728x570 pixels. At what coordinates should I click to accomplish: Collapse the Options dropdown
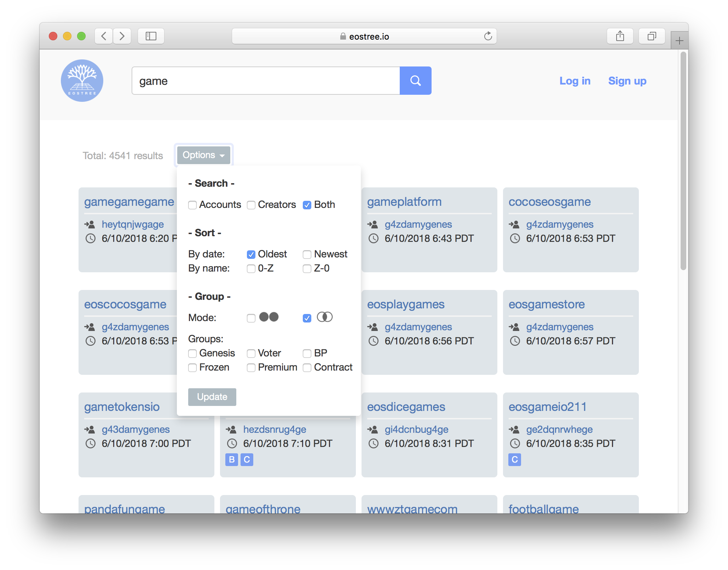point(204,155)
